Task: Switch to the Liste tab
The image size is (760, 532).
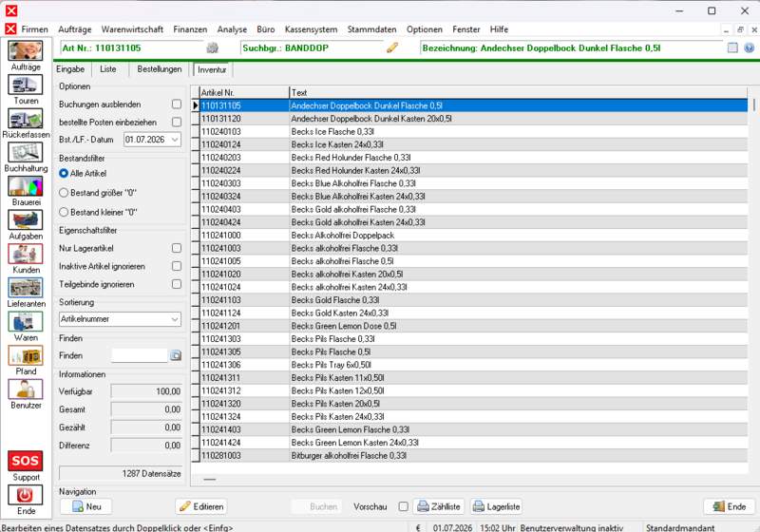Action: coord(108,69)
